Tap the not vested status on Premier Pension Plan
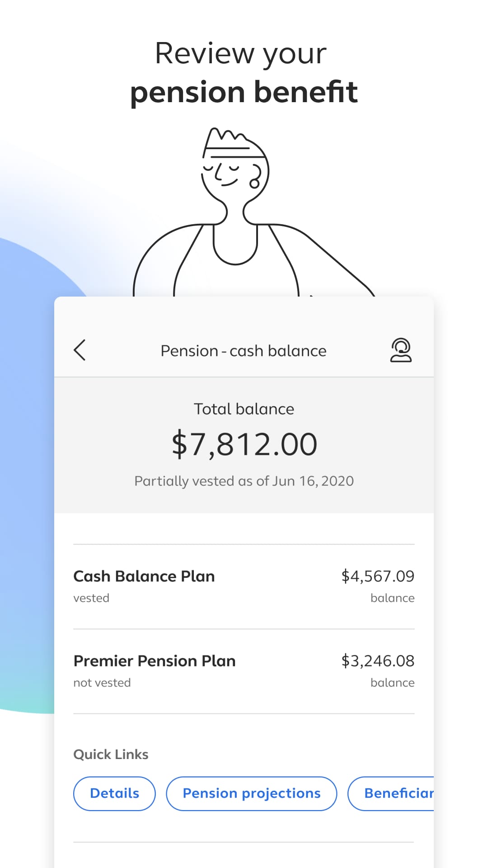This screenshot has width=488, height=868. (102, 683)
